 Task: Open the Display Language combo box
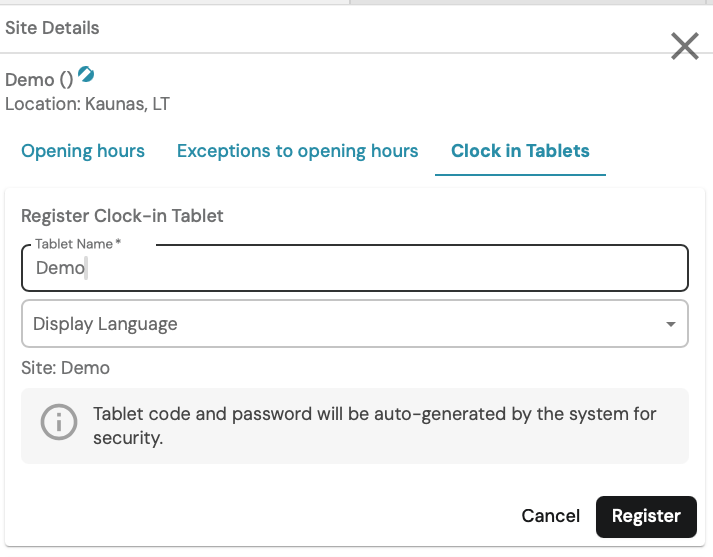tap(354, 324)
